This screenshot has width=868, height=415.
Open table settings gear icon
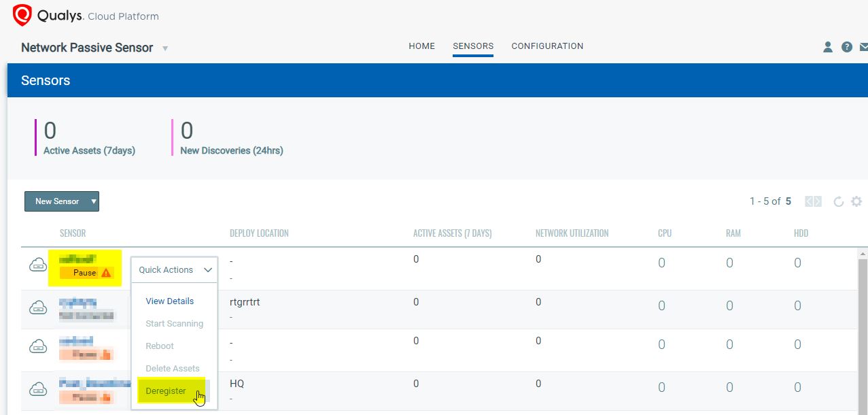coord(856,201)
